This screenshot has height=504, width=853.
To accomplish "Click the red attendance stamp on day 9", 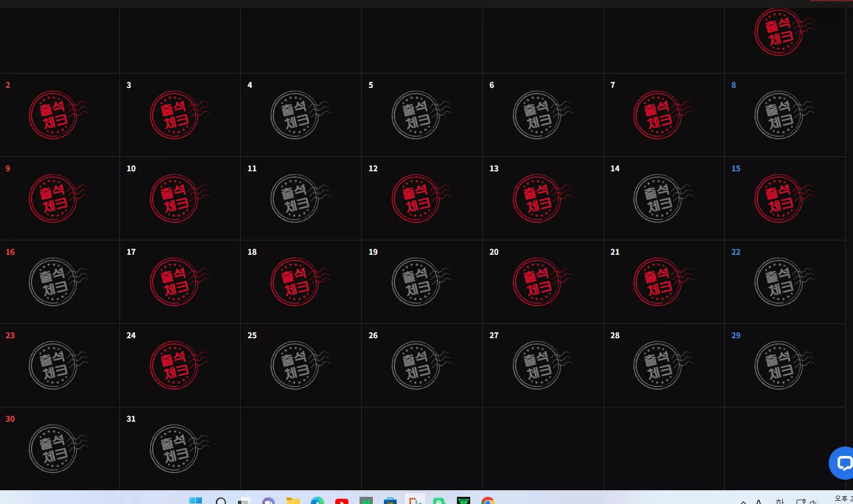I will (58, 198).
